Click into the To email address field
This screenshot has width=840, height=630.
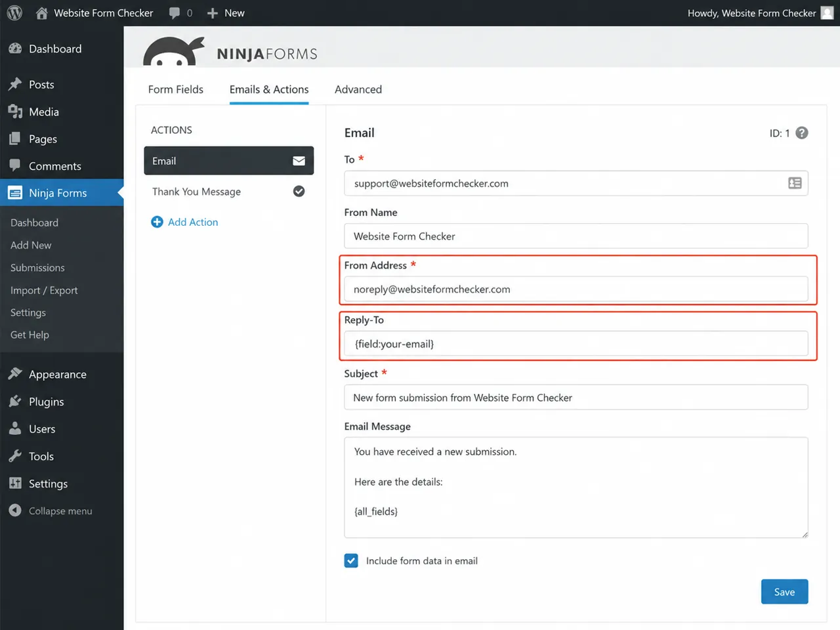tap(576, 183)
